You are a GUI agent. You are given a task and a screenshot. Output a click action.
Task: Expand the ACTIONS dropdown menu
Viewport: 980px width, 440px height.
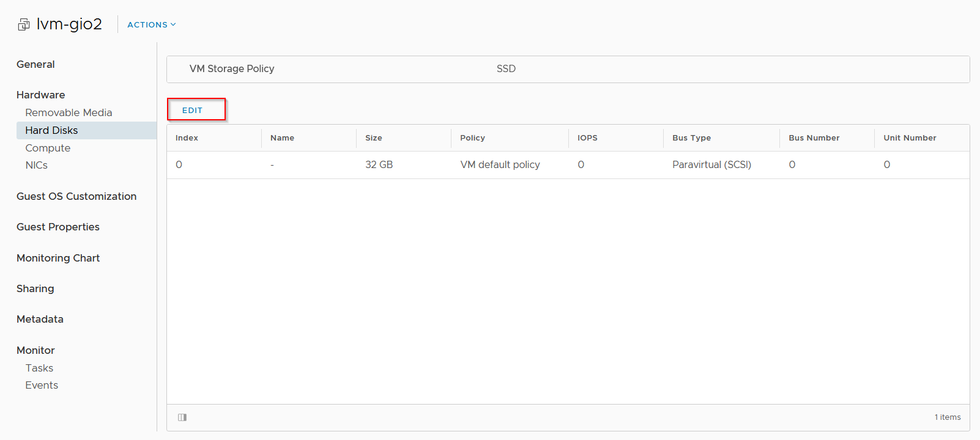pyautogui.click(x=152, y=24)
